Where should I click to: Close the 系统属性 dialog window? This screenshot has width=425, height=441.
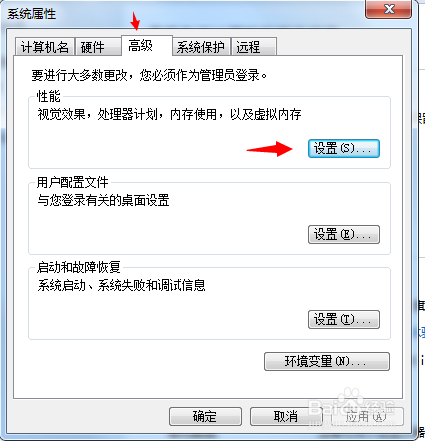(x=388, y=9)
